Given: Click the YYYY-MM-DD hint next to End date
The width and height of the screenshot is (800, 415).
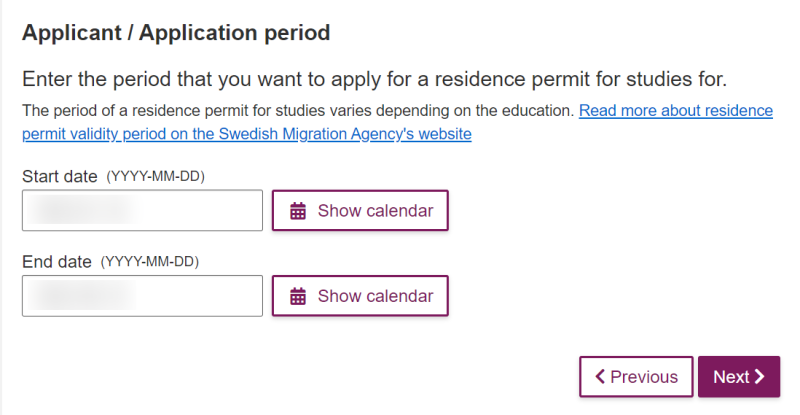Looking at the screenshot, I should click(x=149, y=262).
